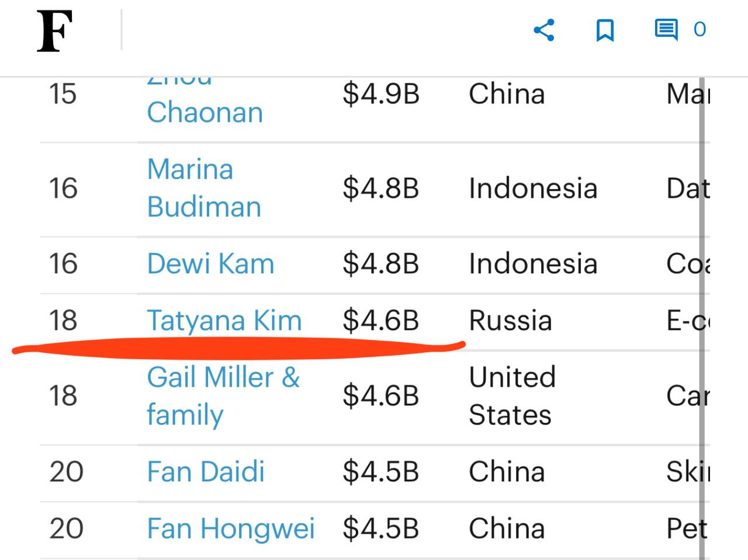This screenshot has width=748, height=560.
Task: Select Fan Daidi's $4.5B value
Action: 381,472
